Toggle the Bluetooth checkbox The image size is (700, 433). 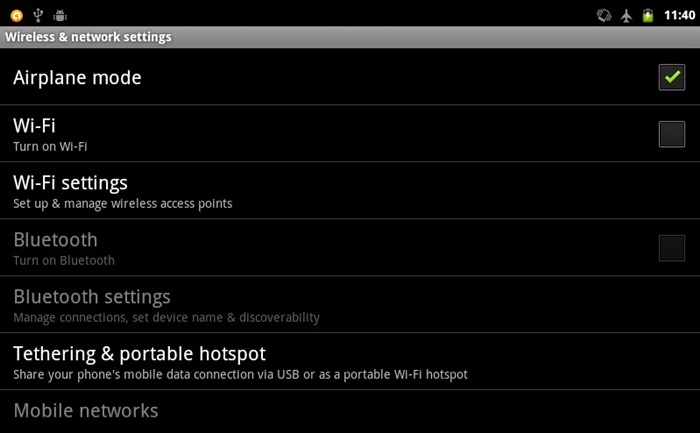pos(671,248)
